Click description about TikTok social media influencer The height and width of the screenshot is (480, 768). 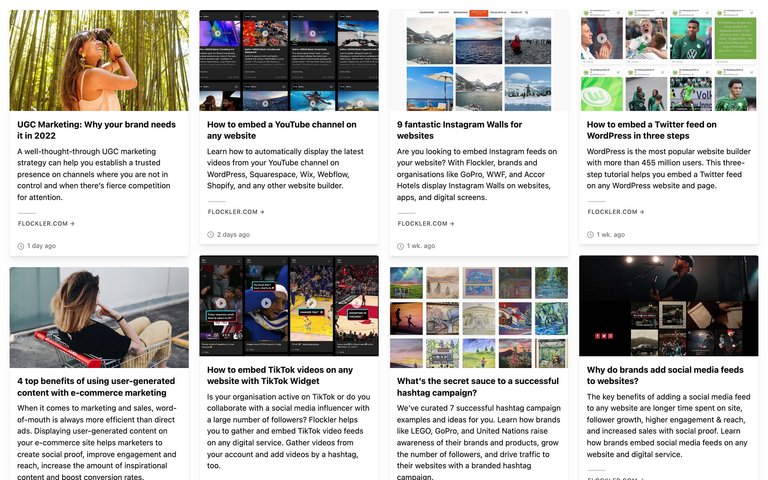(288, 431)
